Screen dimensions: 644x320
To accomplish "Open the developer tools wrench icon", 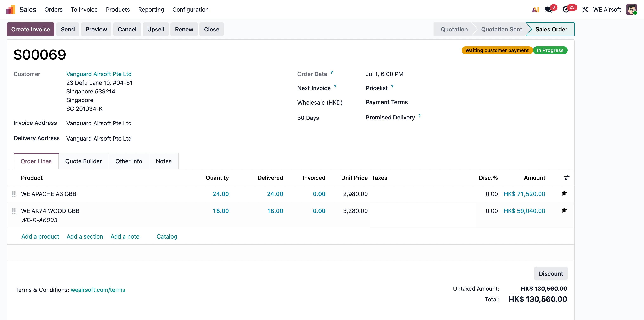I will click(x=585, y=10).
